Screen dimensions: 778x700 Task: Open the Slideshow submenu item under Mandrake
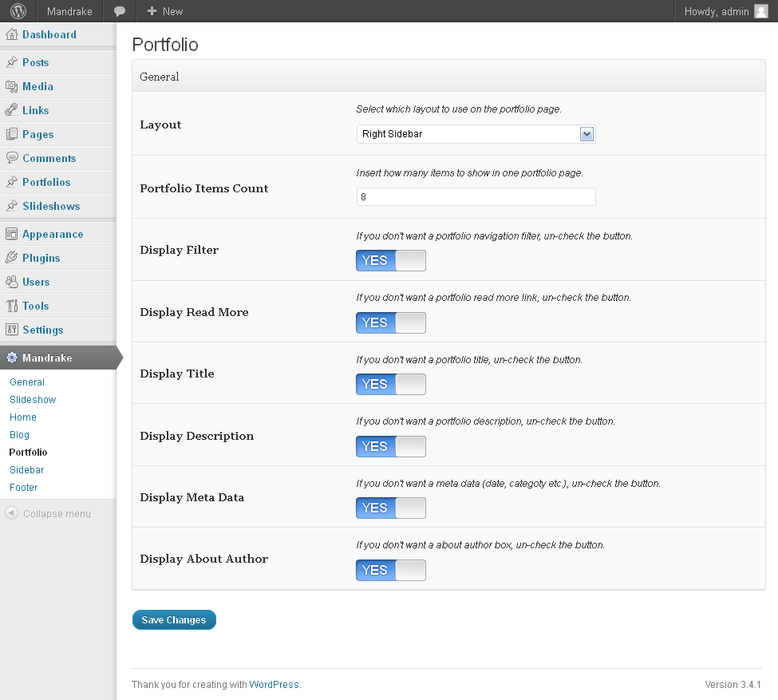(x=33, y=400)
